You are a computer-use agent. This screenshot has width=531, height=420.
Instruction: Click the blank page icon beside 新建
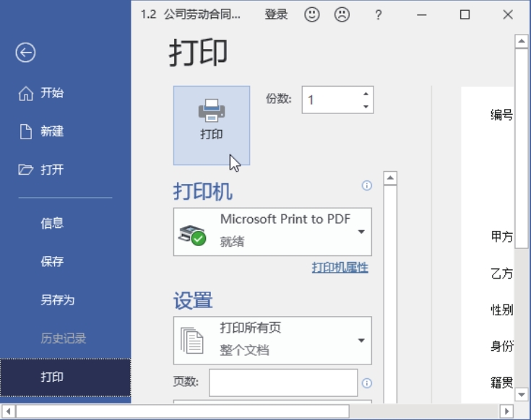click(26, 131)
